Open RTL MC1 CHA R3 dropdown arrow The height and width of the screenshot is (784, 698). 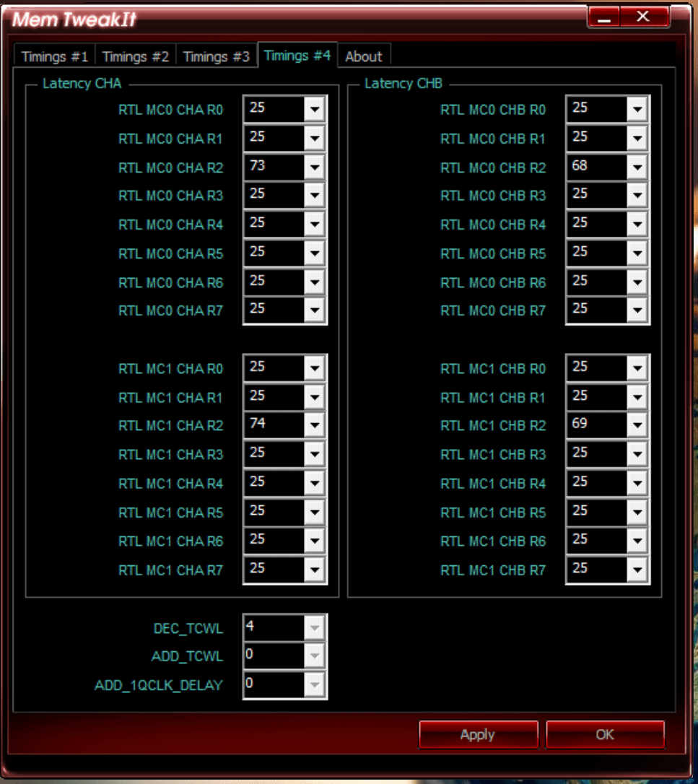pos(315,454)
